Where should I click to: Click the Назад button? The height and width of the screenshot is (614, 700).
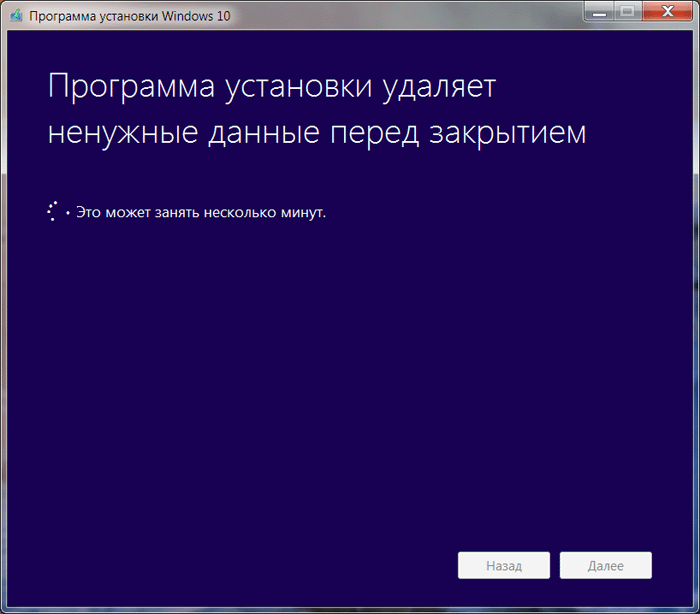point(504,565)
